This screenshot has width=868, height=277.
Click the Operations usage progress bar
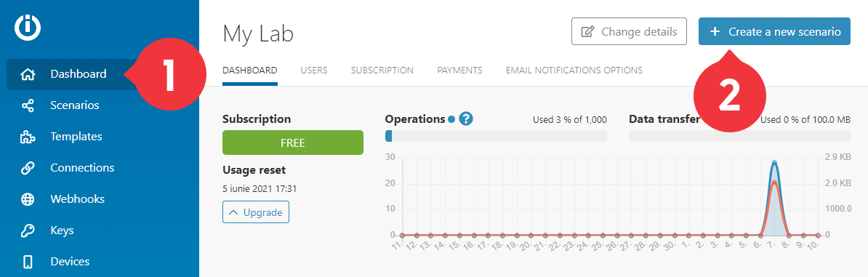(496, 136)
